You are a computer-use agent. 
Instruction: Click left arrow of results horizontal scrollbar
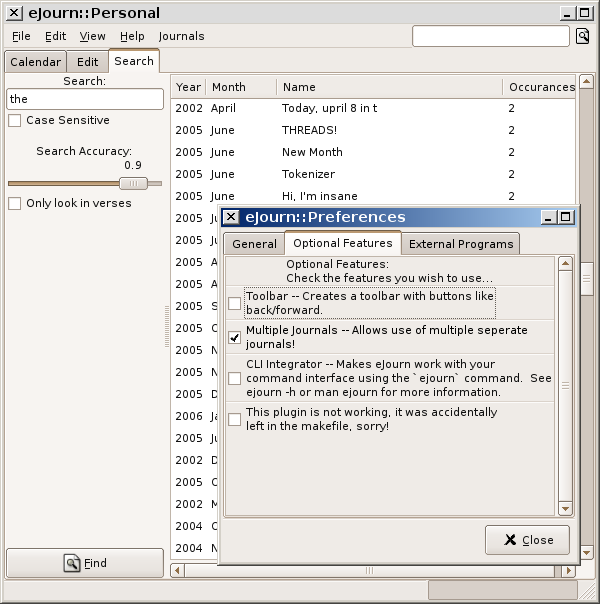pyautogui.click(x=177, y=570)
